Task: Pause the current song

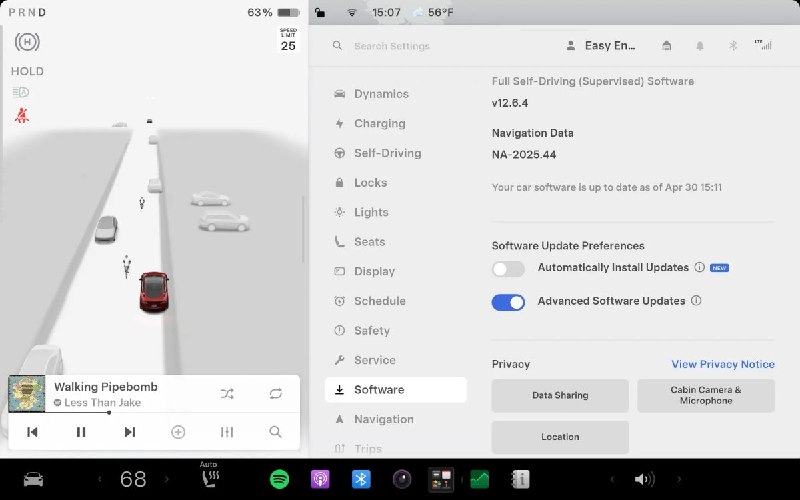Action: tap(81, 432)
